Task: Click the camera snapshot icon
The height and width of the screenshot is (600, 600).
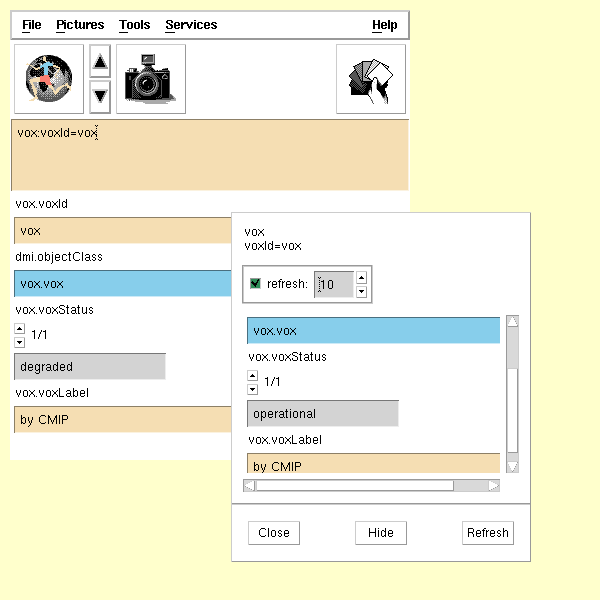Action: tap(151, 79)
